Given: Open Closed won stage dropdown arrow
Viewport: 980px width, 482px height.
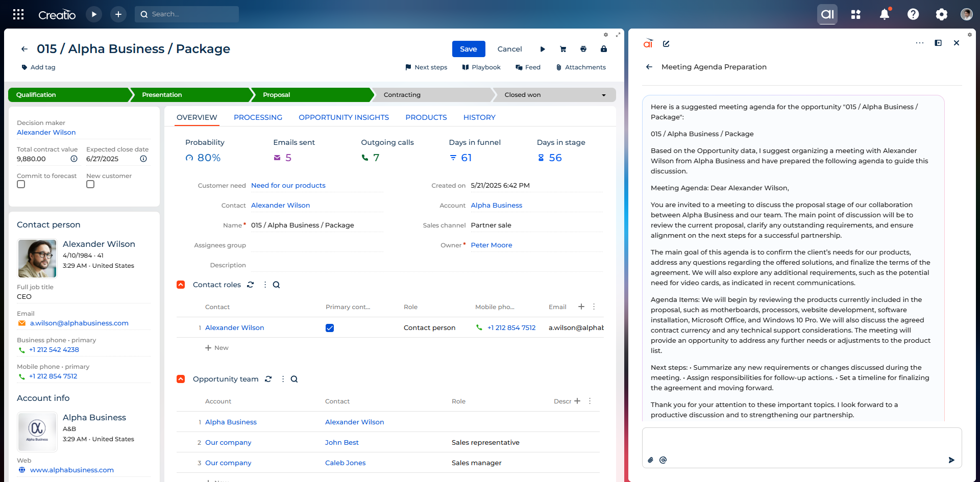Looking at the screenshot, I should 604,95.
